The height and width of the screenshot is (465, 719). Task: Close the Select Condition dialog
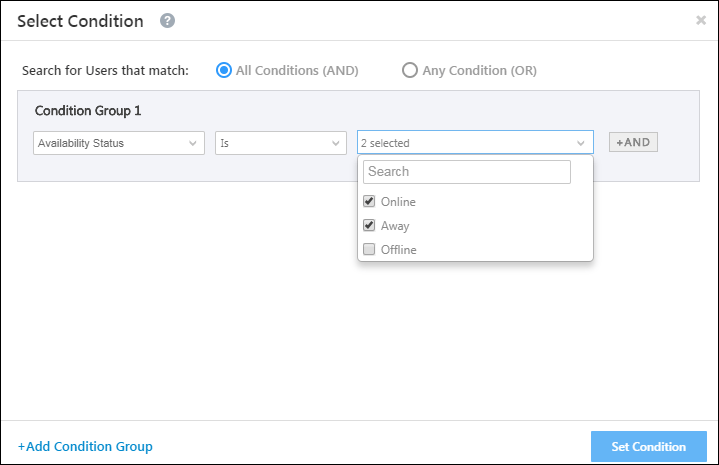point(701,20)
